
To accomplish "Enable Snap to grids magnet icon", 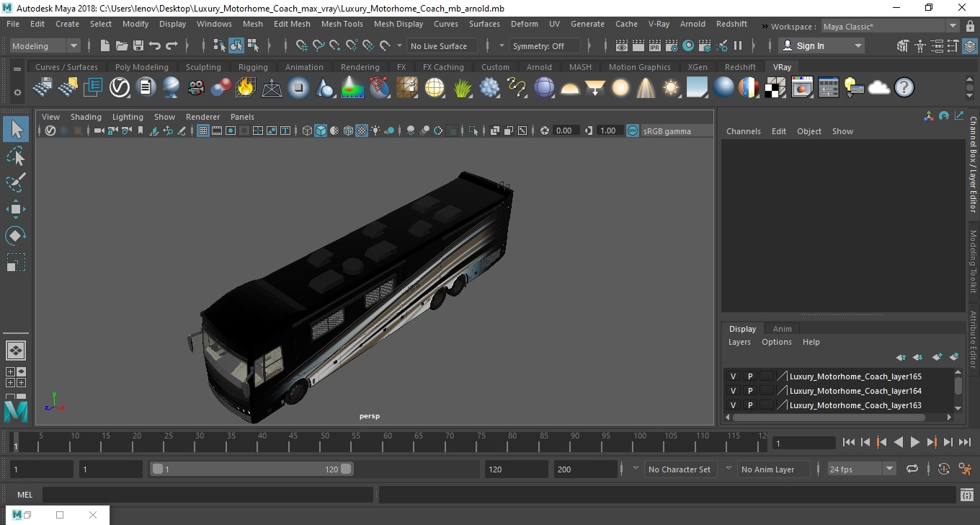I will [302, 45].
